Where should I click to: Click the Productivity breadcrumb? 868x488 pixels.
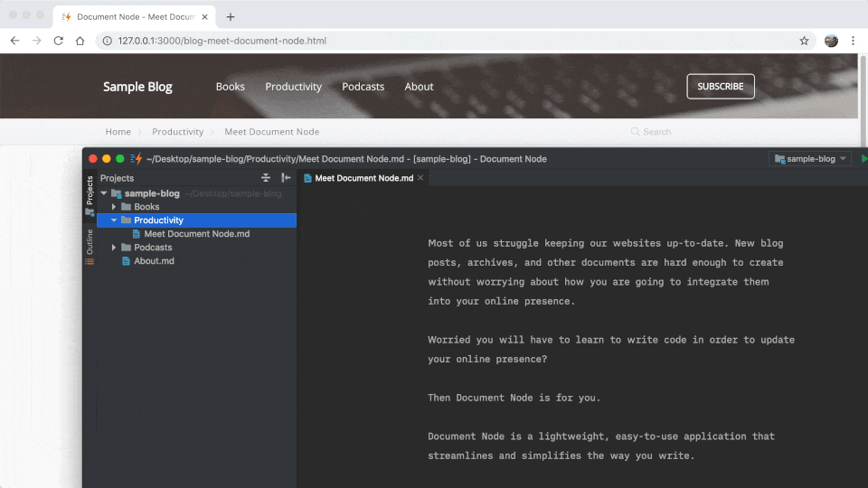point(178,132)
